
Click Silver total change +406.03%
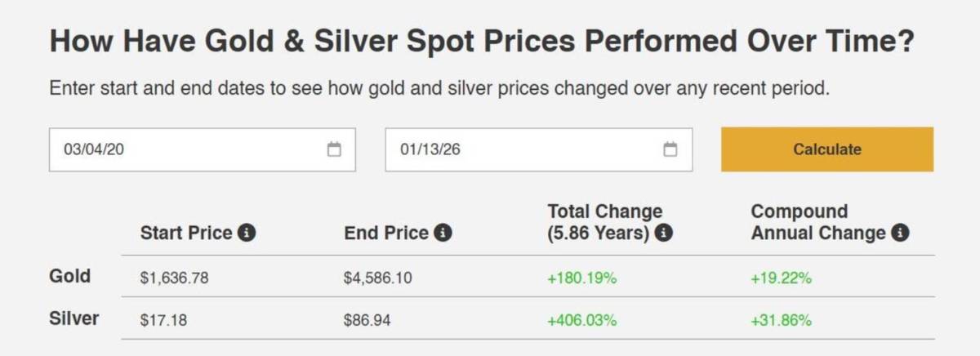pos(581,320)
